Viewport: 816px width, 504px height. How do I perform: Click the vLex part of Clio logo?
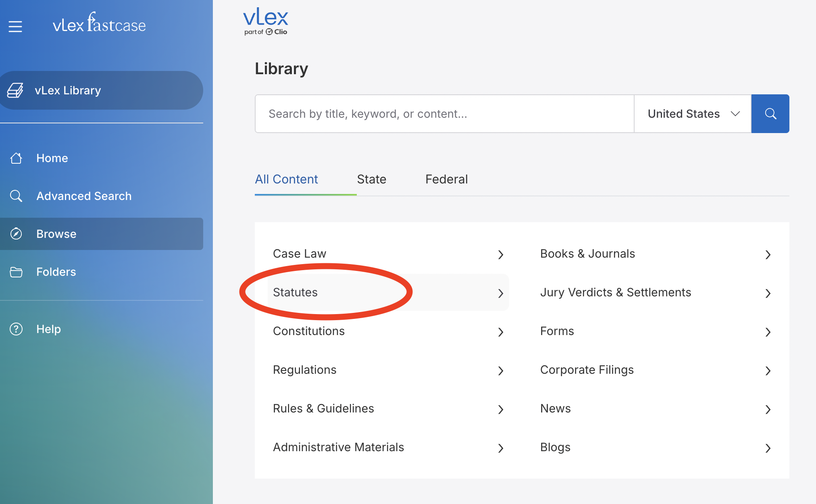pyautogui.click(x=266, y=22)
